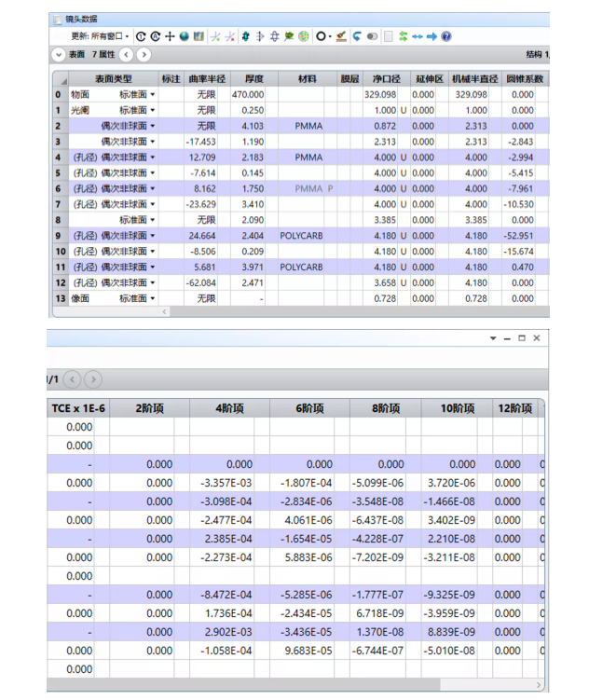Screen dimensions: 589x700
Task: Maximize the lower window
Action: coord(522,338)
